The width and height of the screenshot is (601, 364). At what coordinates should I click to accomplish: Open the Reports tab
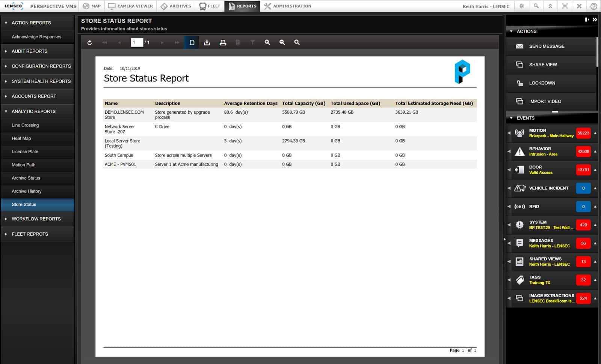coord(242,6)
